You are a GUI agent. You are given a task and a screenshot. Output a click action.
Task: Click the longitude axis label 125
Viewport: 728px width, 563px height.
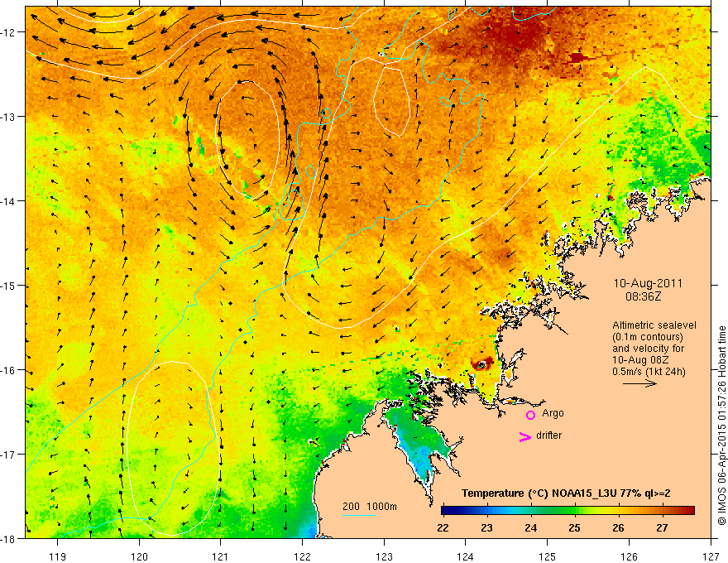tap(548, 556)
